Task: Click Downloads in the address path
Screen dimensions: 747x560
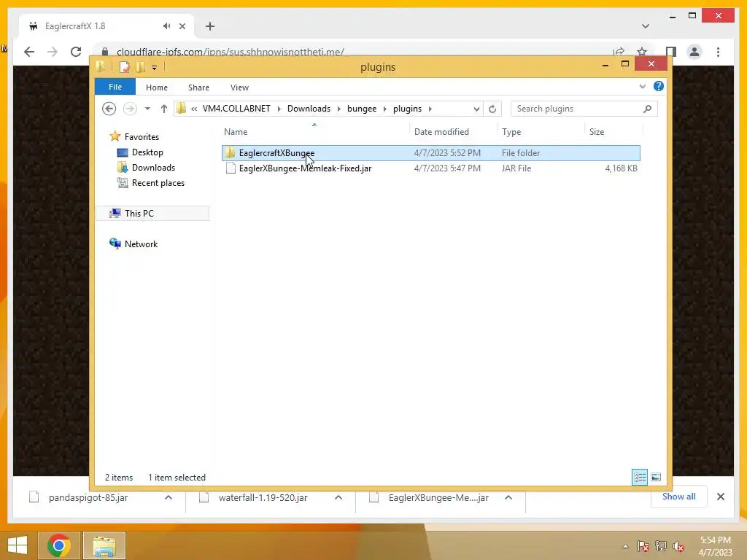Action: tap(309, 109)
